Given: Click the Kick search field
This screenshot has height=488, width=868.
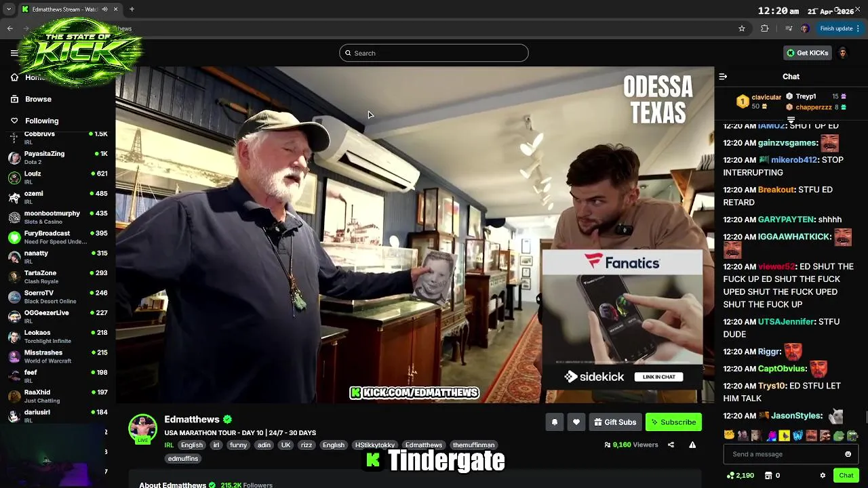Looking at the screenshot, I should coord(434,53).
